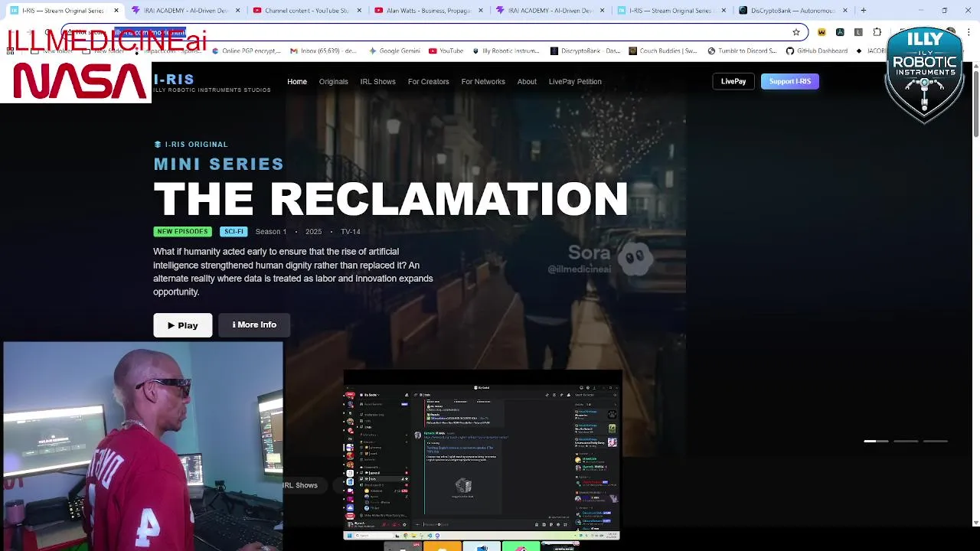
Task: Click the Season 1 text
Action: click(x=271, y=231)
